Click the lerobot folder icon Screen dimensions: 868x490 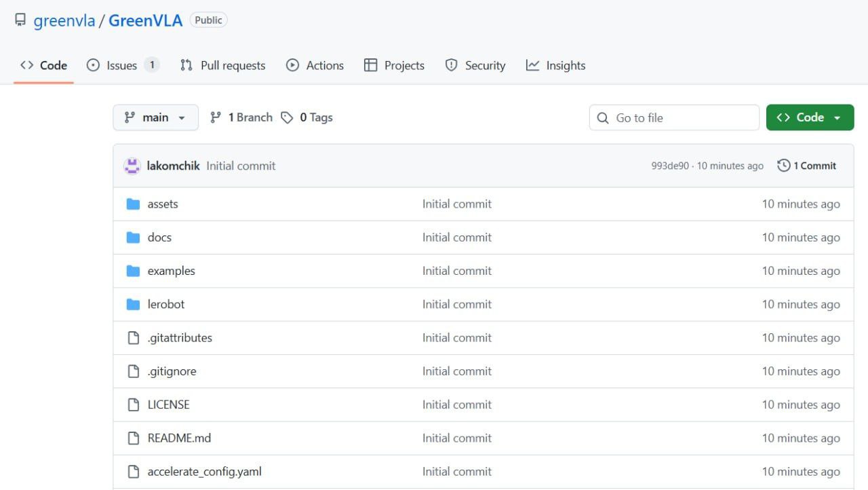pos(133,304)
